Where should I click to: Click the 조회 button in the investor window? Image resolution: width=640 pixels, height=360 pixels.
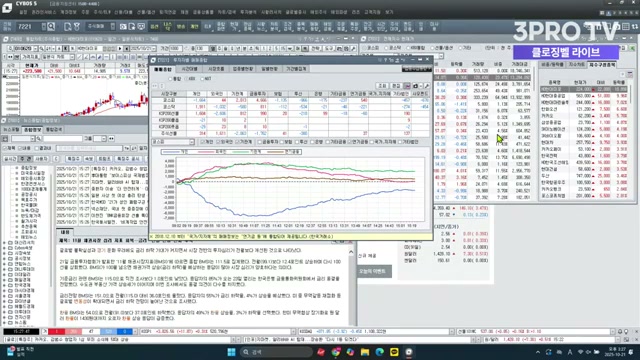tap(382, 86)
